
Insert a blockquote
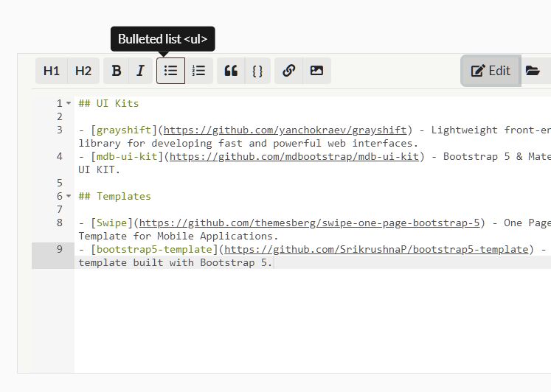[231, 71]
